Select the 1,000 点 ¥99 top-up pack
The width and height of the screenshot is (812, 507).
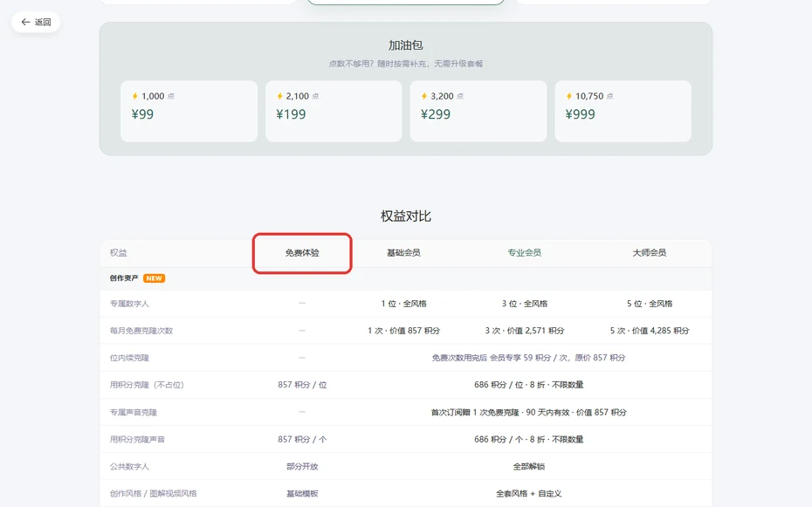[x=189, y=111]
